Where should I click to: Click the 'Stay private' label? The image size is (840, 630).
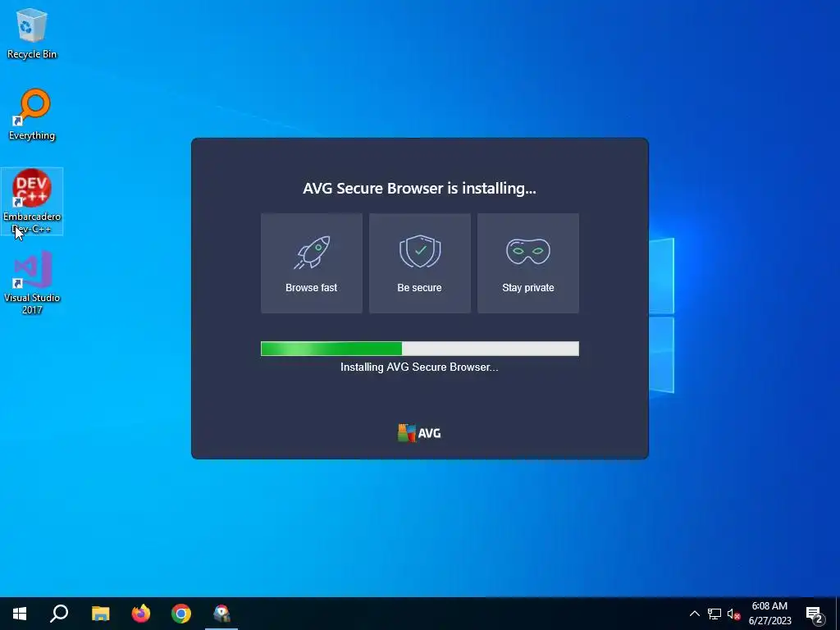pos(528,288)
